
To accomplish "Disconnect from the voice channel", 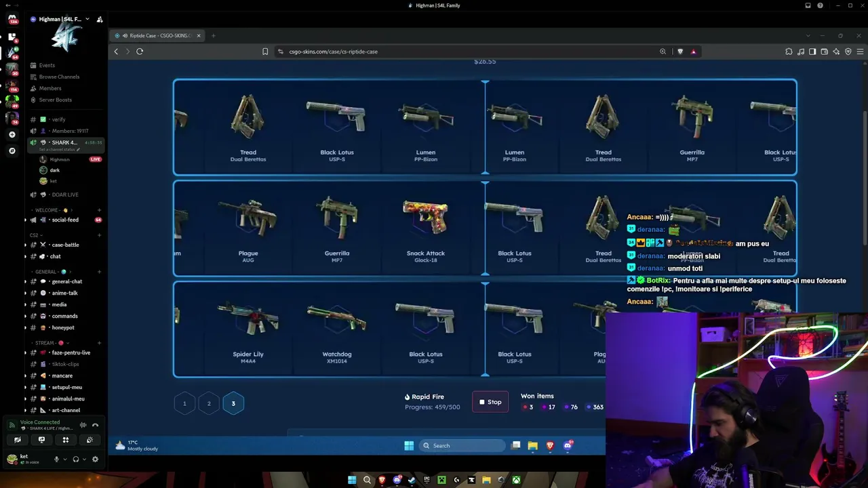I will (x=96, y=425).
